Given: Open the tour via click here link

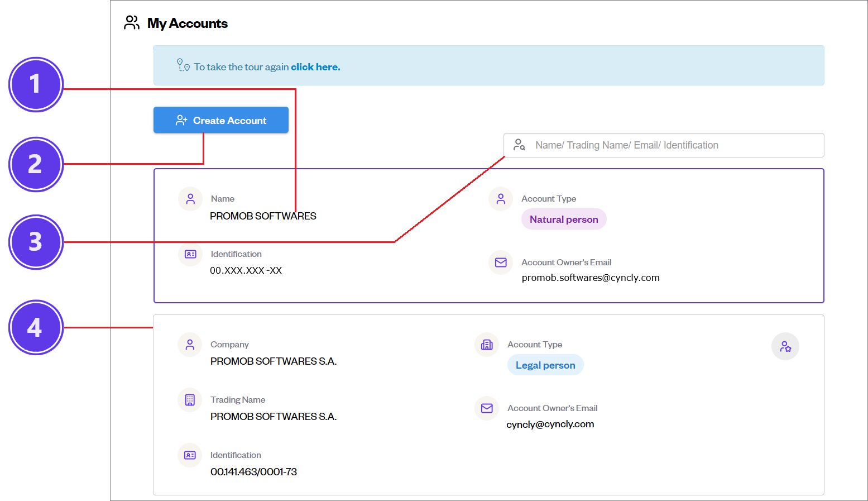Looking at the screenshot, I should click(315, 67).
